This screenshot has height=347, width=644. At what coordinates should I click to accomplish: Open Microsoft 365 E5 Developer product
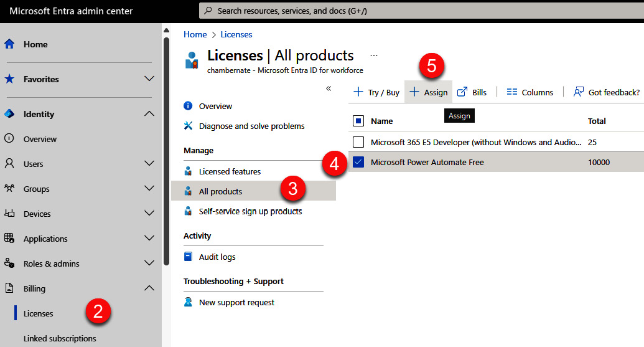(x=476, y=142)
